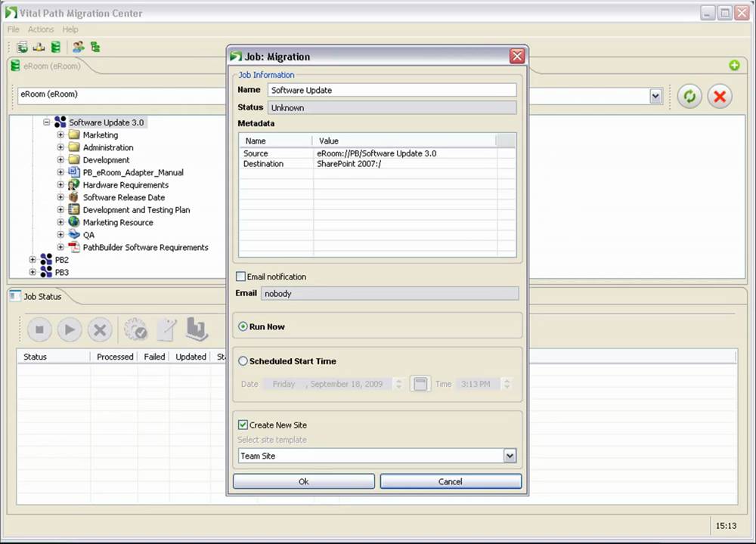This screenshot has width=756, height=544.
Task: Click the Marketing Resource globe icon
Action: [74, 221]
